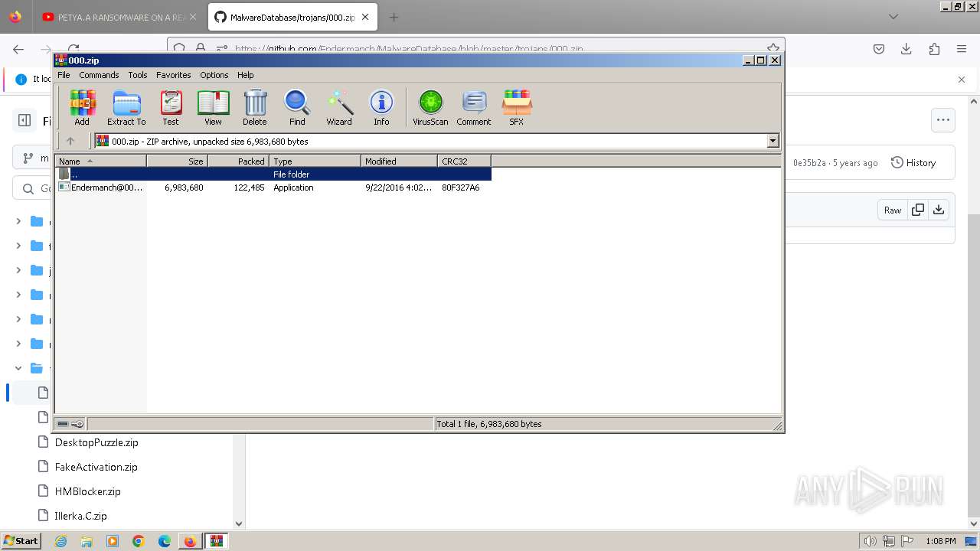Open Illerka.C.zip in file tree
The width and height of the screenshot is (980, 551).
click(81, 516)
